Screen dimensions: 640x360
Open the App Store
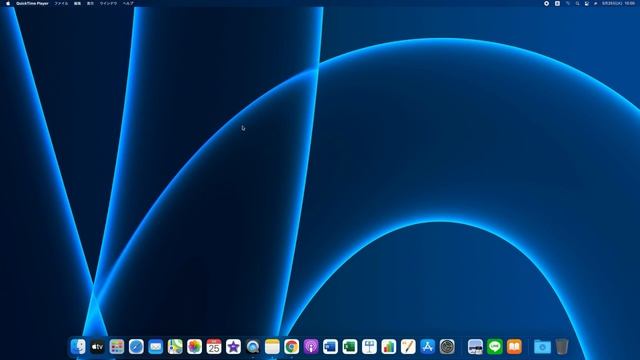click(427, 347)
